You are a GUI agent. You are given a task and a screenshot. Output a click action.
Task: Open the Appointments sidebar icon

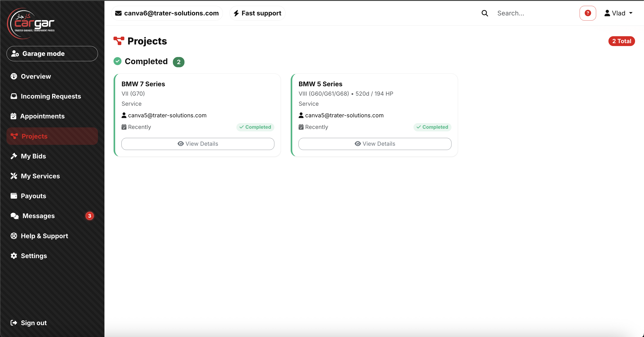click(14, 116)
